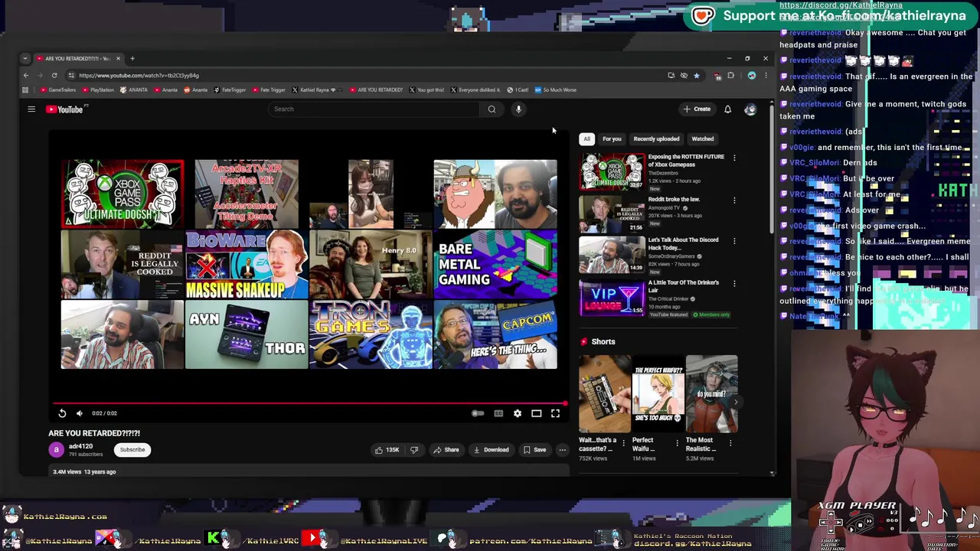
Task: Open the FateTrigger bookmark
Action: 230,90
